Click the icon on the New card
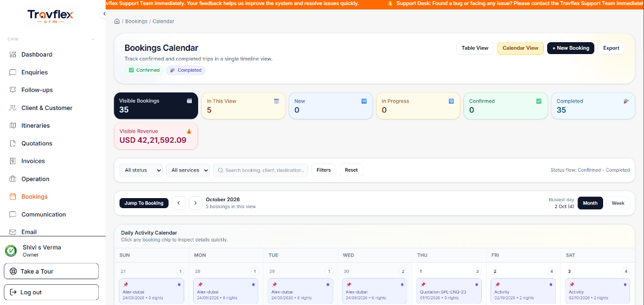644x305 pixels. coord(364,101)
